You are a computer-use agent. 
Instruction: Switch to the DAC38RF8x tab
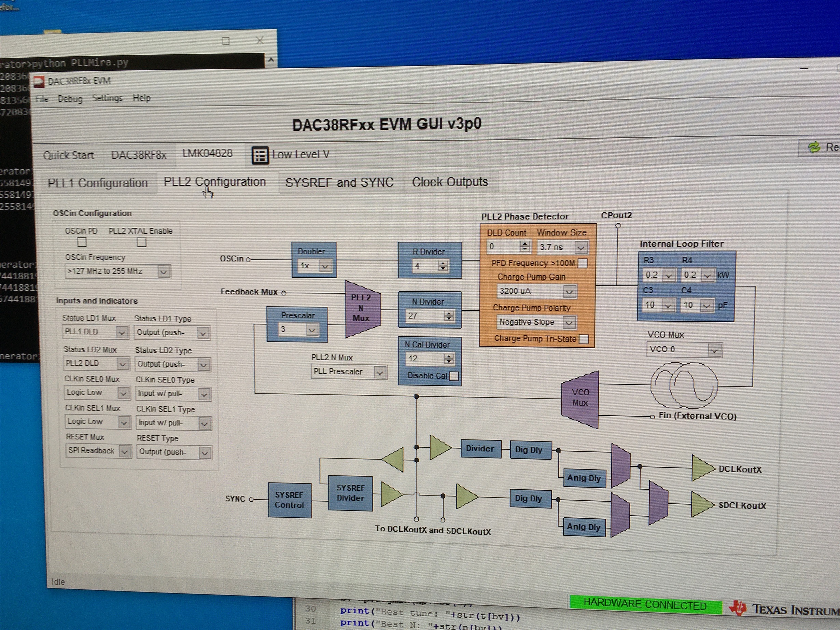coord(139,155)
